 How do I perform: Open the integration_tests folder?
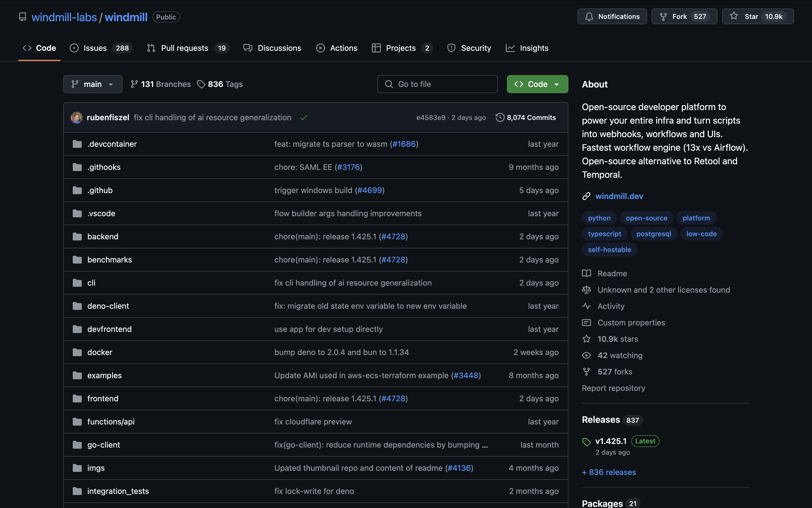pos(118,491)
